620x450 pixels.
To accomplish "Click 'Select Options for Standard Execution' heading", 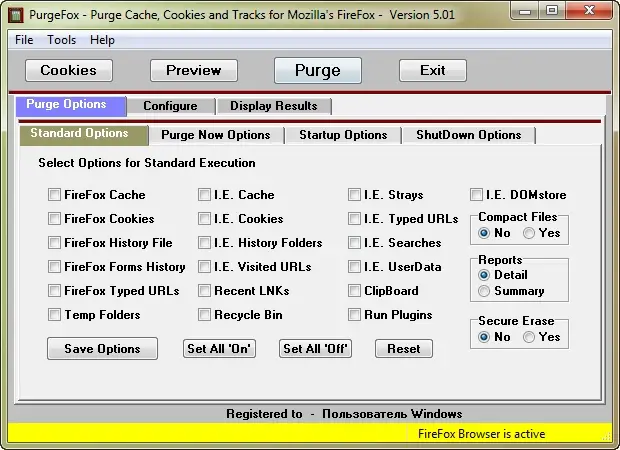I will click(147, 163).
